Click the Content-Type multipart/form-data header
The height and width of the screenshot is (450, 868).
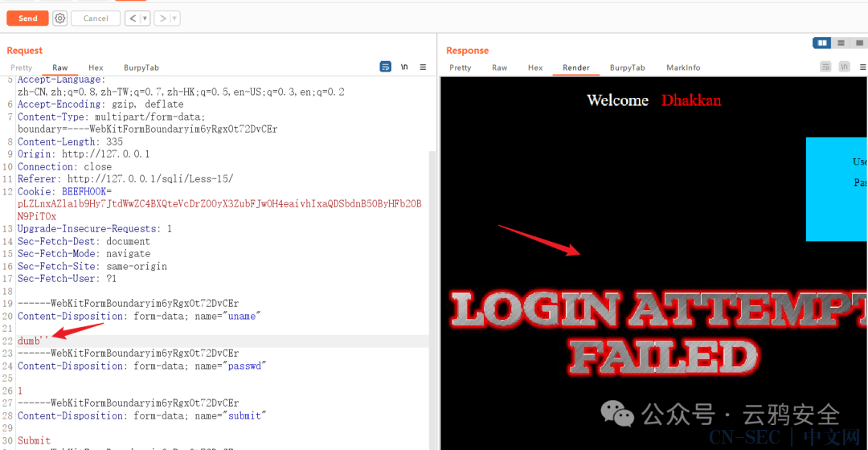point(111,117)
